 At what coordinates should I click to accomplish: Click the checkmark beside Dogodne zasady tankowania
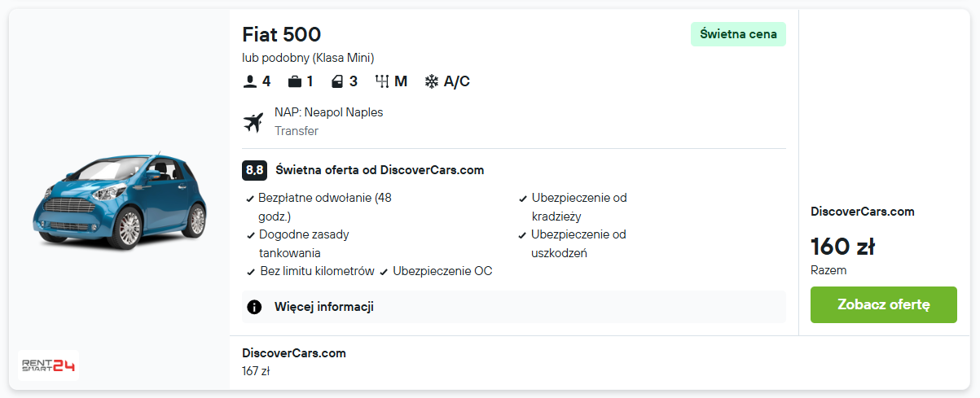pyautogui.click(x=251, y=235)
